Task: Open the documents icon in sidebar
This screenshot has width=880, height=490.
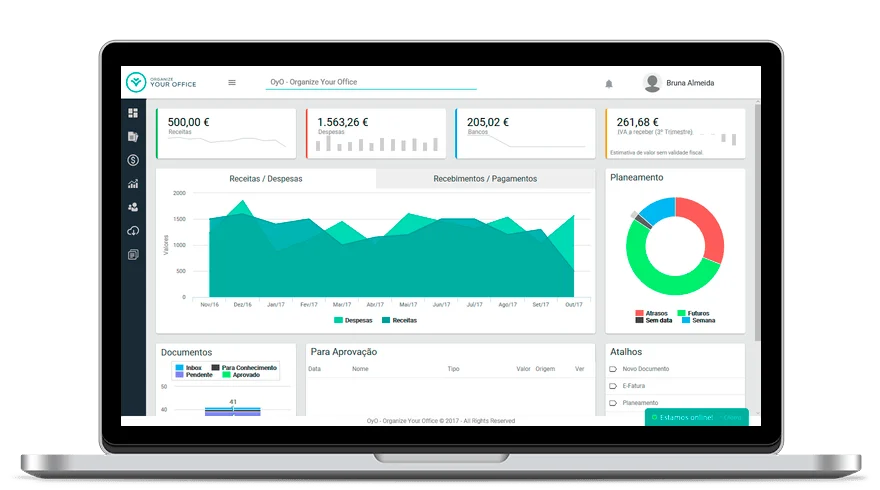Action: pos(133,136)
